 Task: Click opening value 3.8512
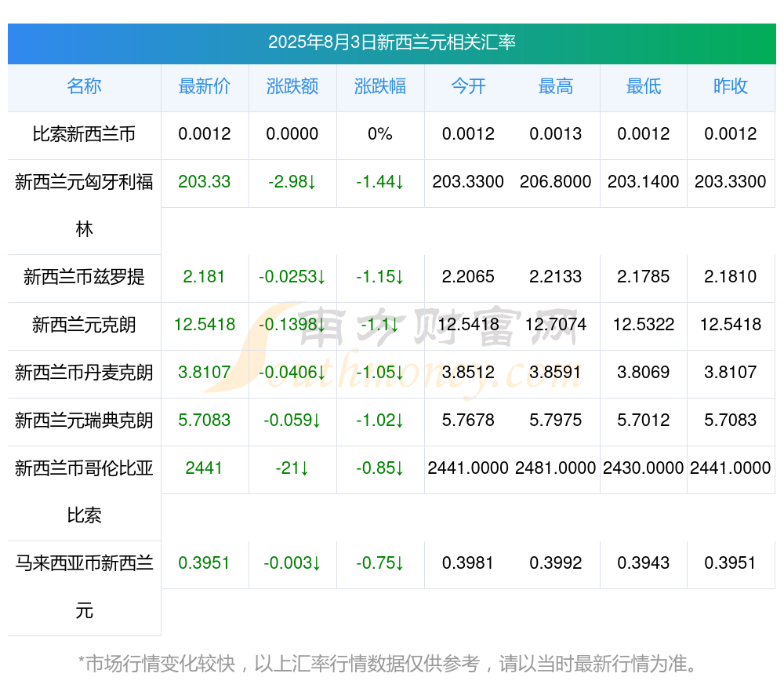[x=468, y=372]
